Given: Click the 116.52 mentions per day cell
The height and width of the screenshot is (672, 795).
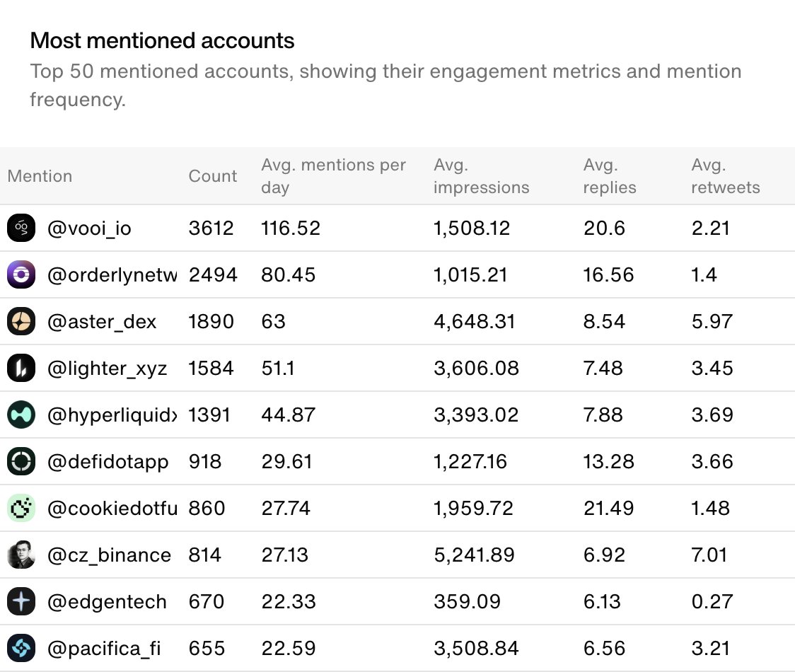Looking at the screenshot, I should [291, 228].
